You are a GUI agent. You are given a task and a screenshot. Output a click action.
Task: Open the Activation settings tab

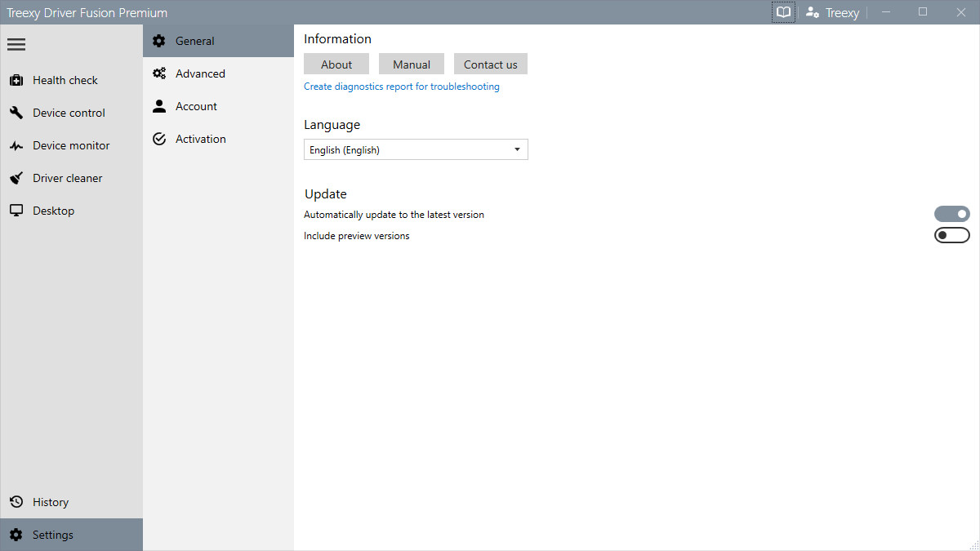click(x=218, y=139)
